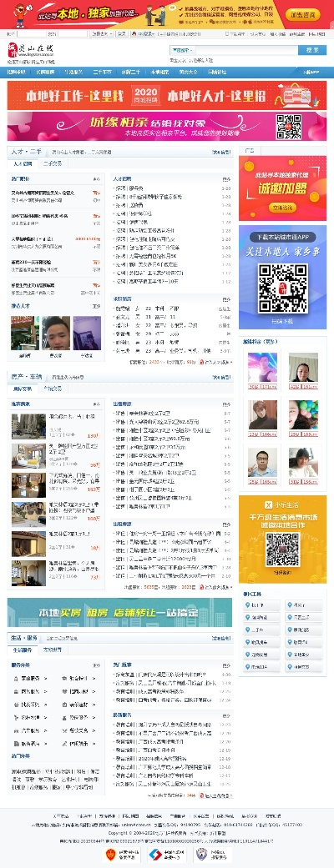Screen dimensions: 334x868
Task: Open the 本地好工作-这里找 2020 recruitment banner
Action: [x=167, y=95]
